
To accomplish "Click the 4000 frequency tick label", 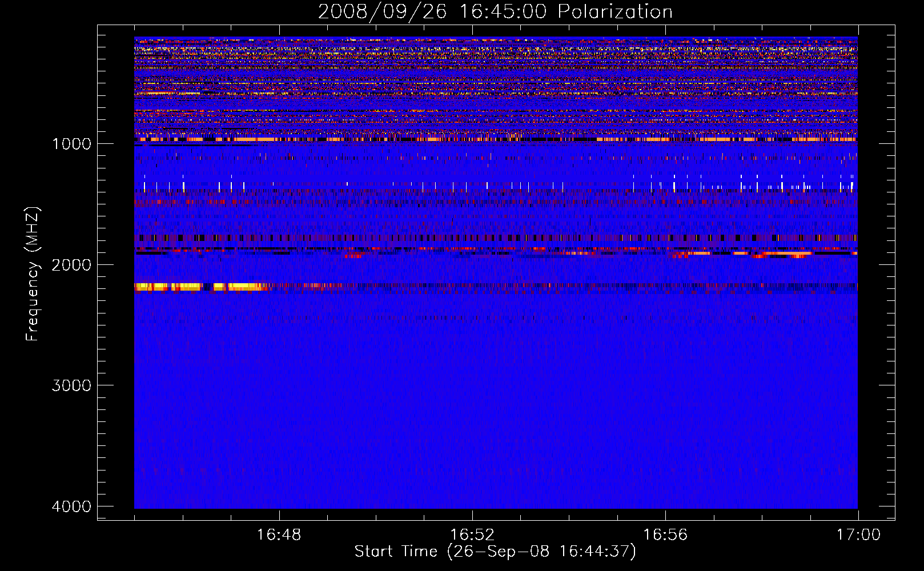I will [x=72, y=506].
